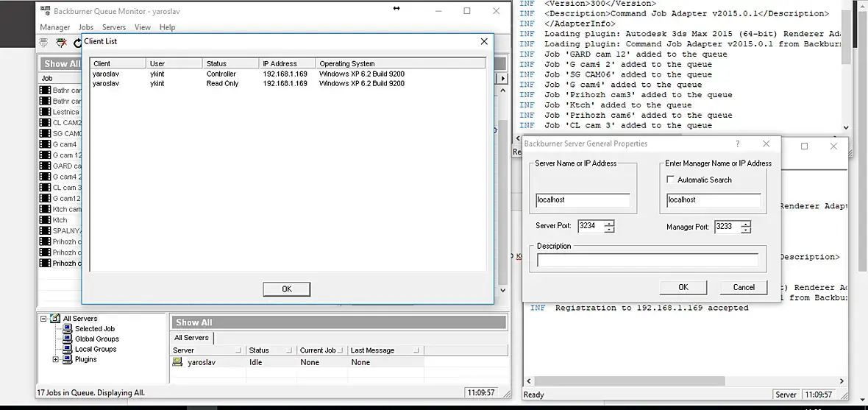The height and width of the screenshot is (410, 868).
Task: Increase the Server Port with the up arrow
Action: tap(610, 223)
